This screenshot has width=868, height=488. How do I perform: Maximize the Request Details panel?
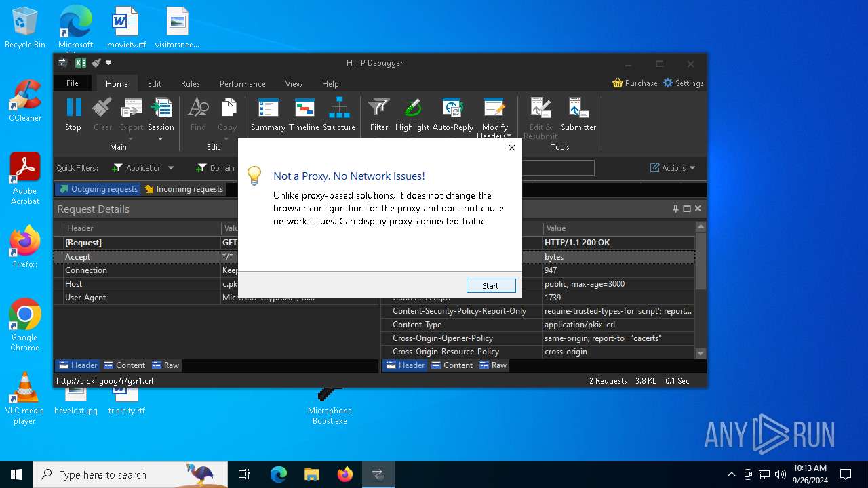pos(687,209)
